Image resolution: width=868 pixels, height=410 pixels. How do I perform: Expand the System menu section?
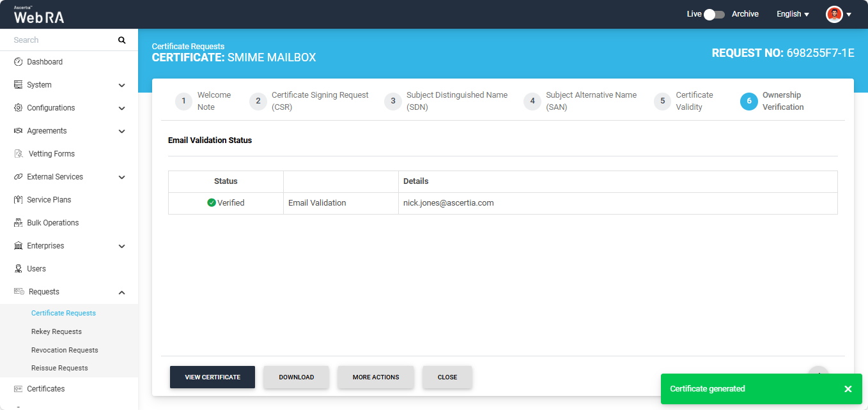(x=121, y=85)
